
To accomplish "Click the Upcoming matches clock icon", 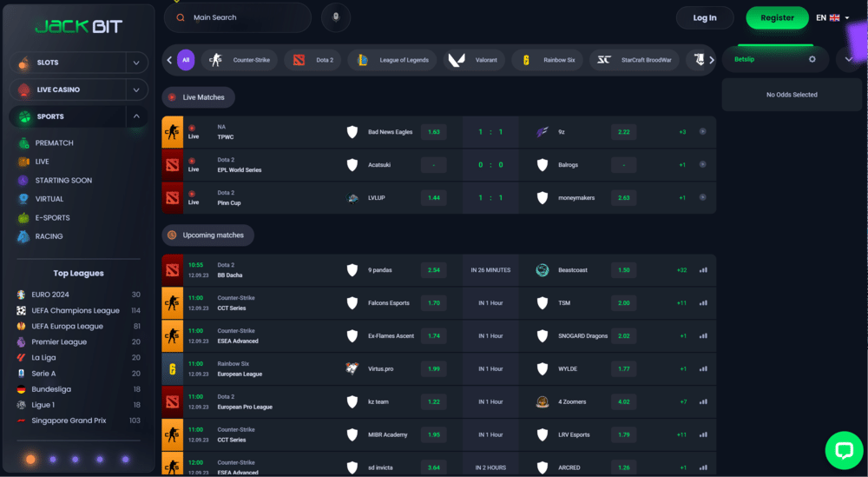I will pos(172,235).
